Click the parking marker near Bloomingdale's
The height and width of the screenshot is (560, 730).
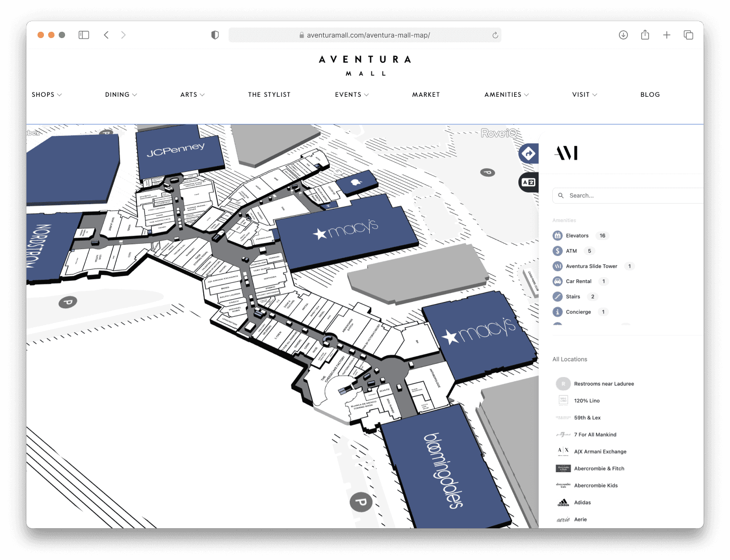(x=361, y=501)
